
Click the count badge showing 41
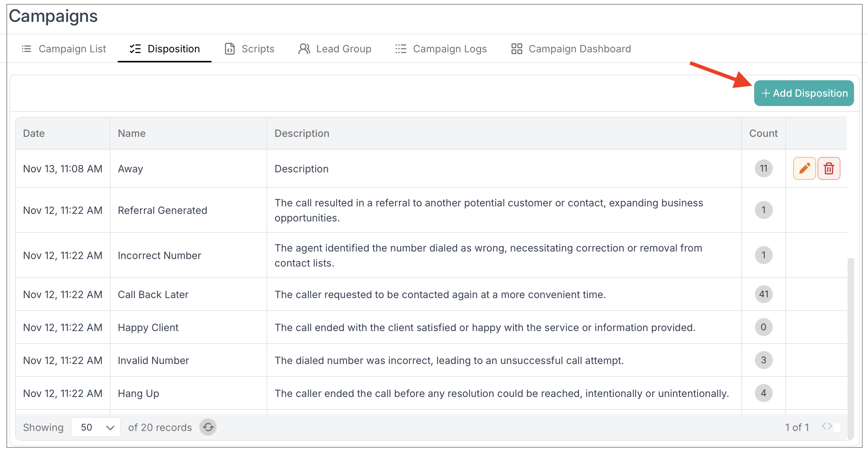763,294
